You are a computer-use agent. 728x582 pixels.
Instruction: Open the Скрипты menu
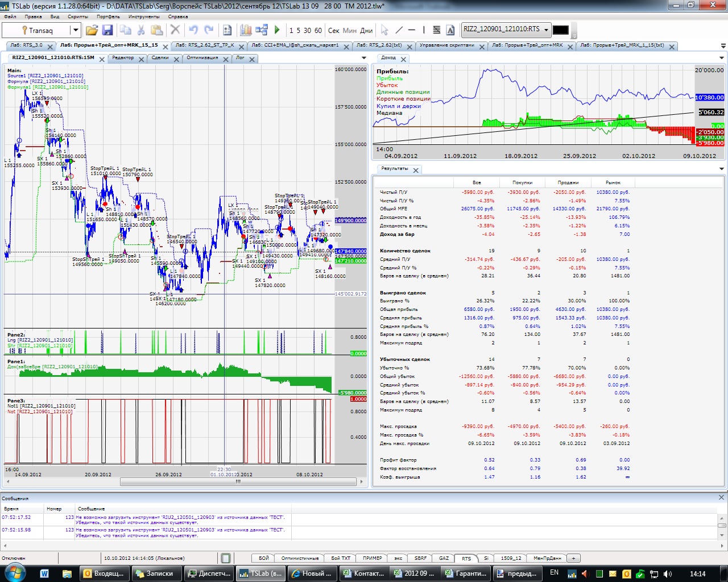point(78,16)
